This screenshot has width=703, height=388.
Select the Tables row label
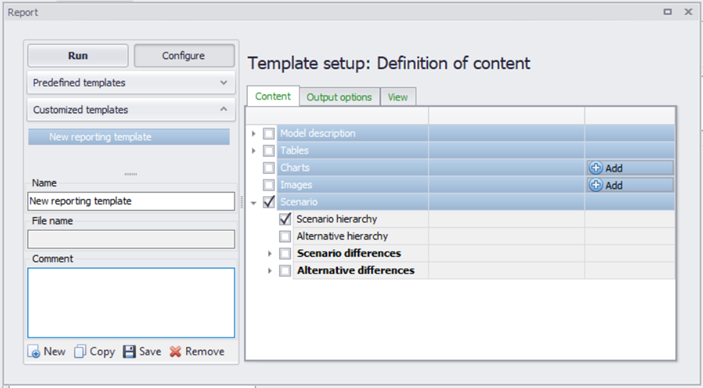[295, 150]
